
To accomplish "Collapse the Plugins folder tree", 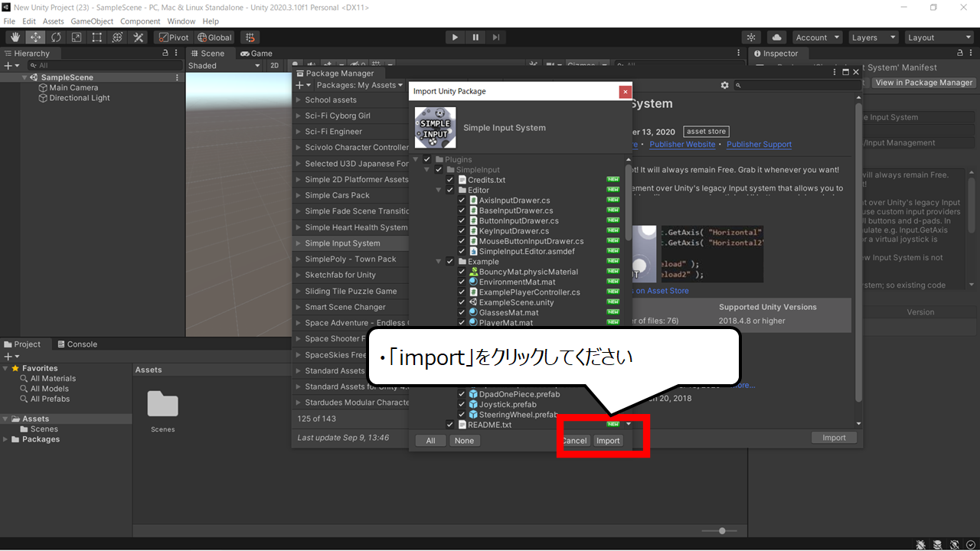I will (x=416, y=160).
